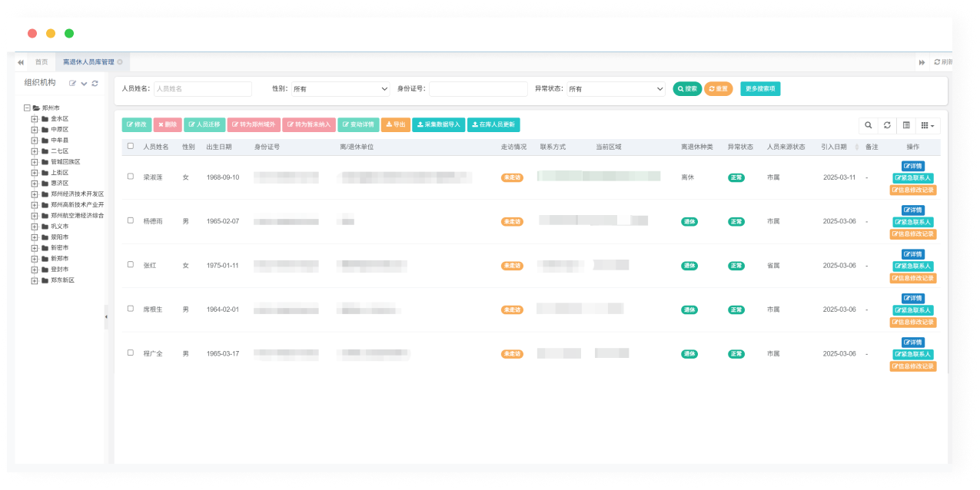980x490 pixels.
Task: Click the table refresh icon in toolbar
Action: tap(887, 125)
